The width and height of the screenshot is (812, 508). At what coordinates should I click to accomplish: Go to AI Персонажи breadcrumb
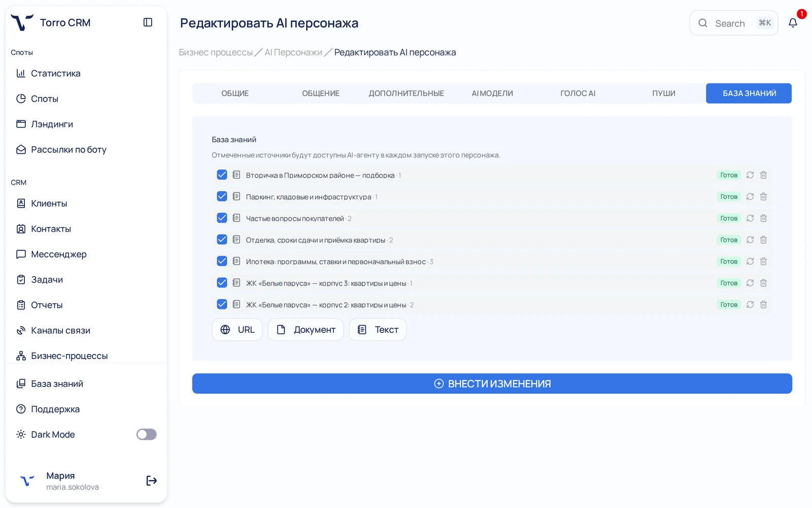pyautogui.click(x=293, y=52)
